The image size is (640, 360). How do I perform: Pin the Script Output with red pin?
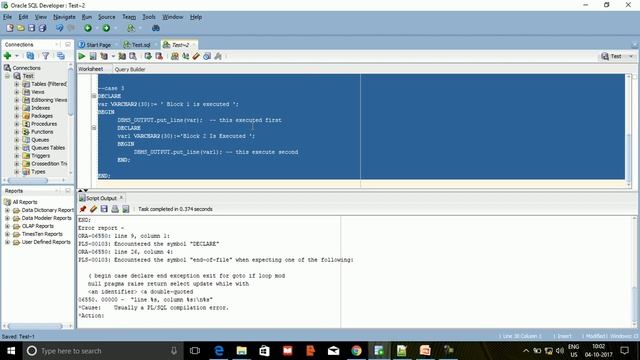pyautogui.click(x=83, y=209)
